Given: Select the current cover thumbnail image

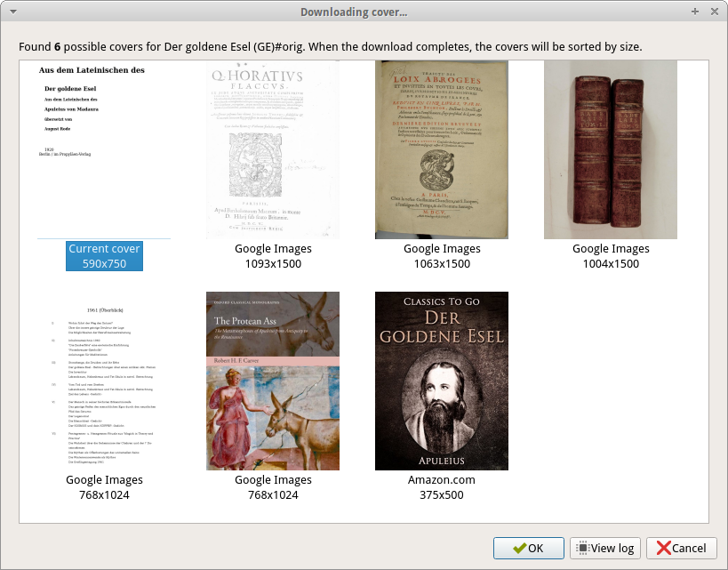Looking at the screenshot, I should (x=104, y=149).
